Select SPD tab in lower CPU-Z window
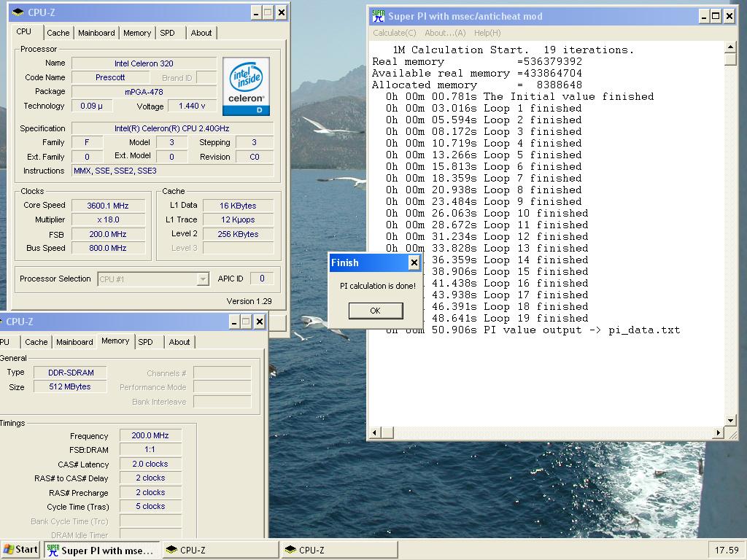This screenshot has width=747, height=560. (145, 342)
